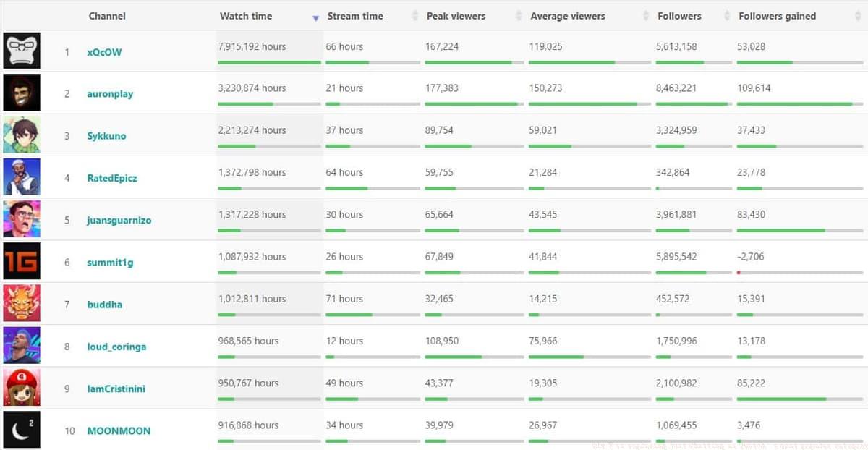Sort by Average viewers column

[x=568, y=16]
